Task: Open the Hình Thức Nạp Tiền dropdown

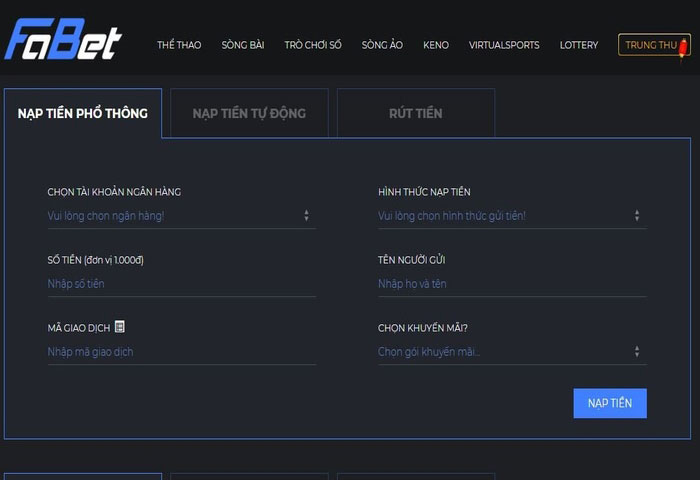Action: [511, 216]
